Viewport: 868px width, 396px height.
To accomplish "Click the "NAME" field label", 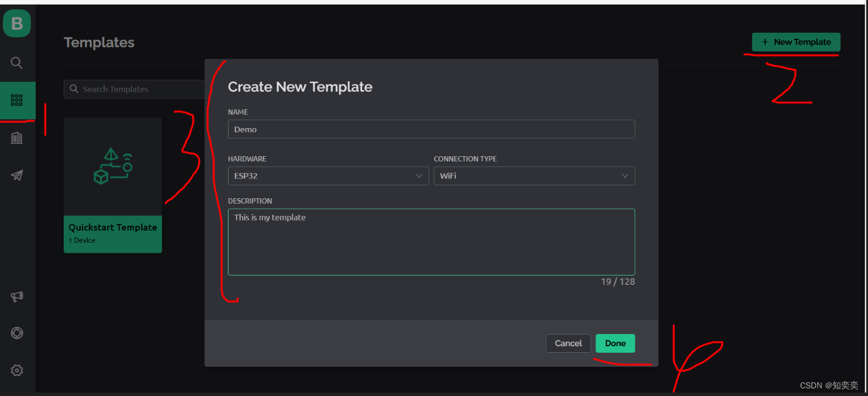I will (x=238, y=112).
